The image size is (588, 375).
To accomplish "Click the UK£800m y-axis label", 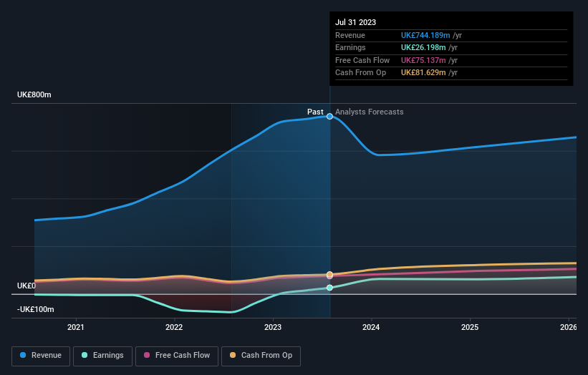I will point(34,94).
